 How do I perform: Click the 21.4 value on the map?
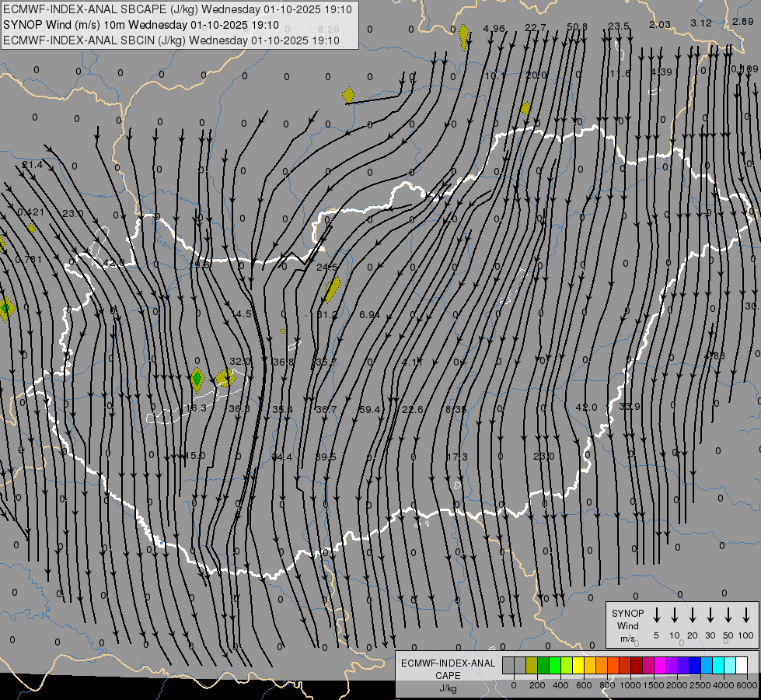[32, 165]
